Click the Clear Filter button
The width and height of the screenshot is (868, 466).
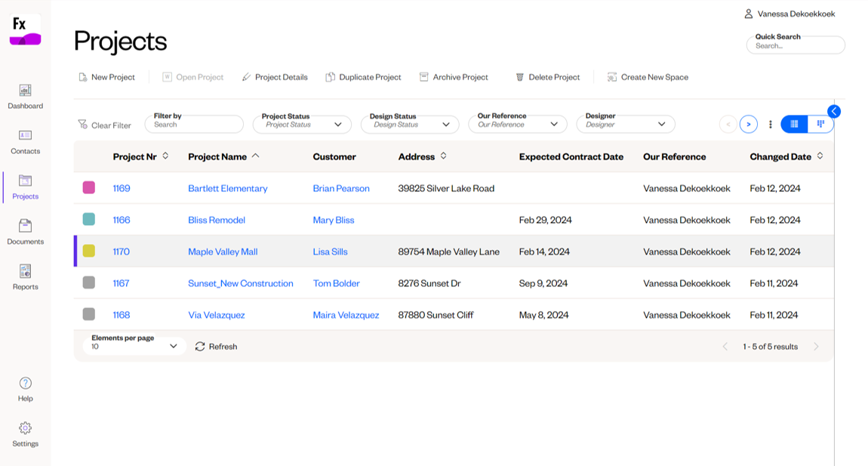105,125
